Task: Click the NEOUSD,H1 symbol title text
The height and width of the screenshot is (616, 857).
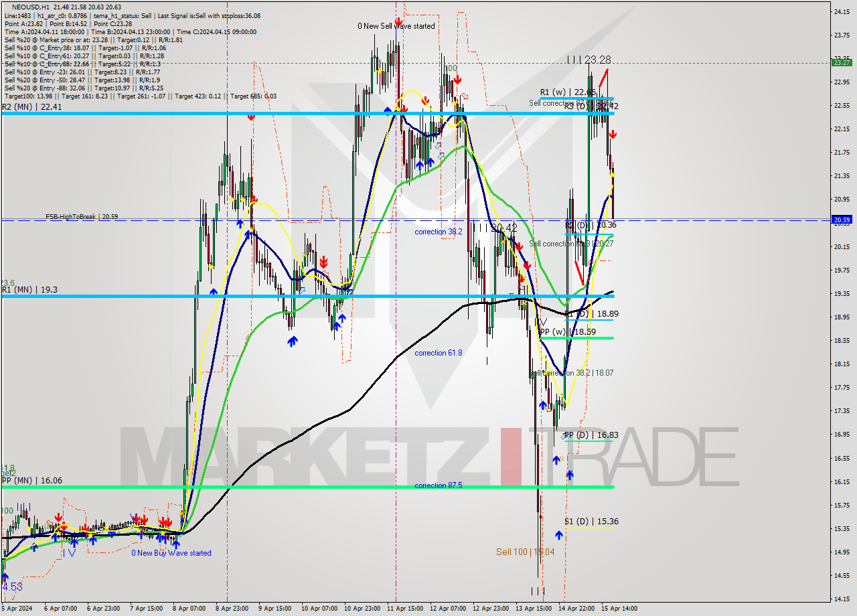Action: click(x=30, y=7)
